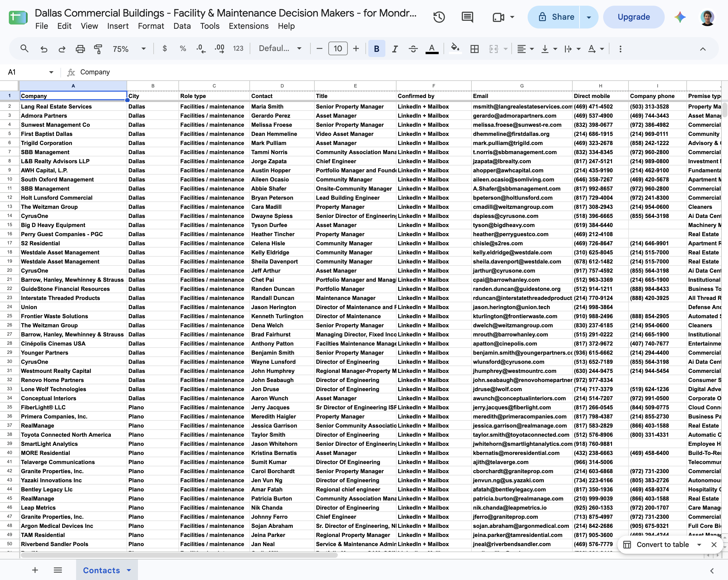Open the Format menu
Viewport: 728px width, 580px height.
[x=151, y=26]
